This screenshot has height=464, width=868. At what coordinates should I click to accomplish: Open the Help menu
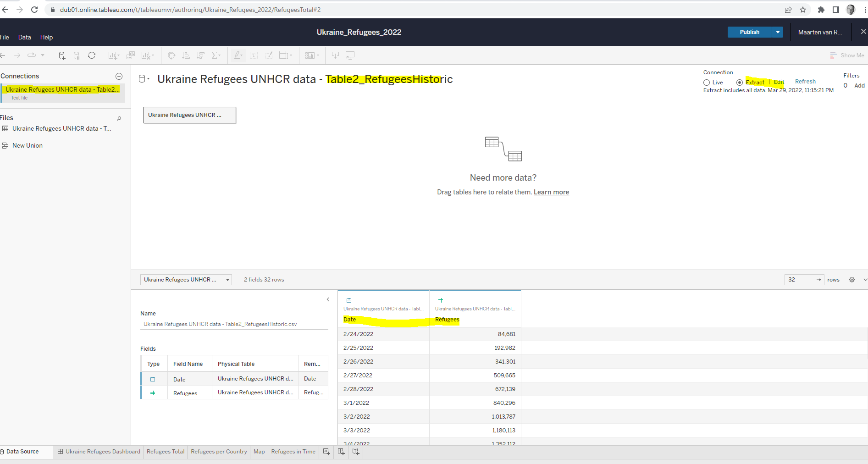(46, 37)
